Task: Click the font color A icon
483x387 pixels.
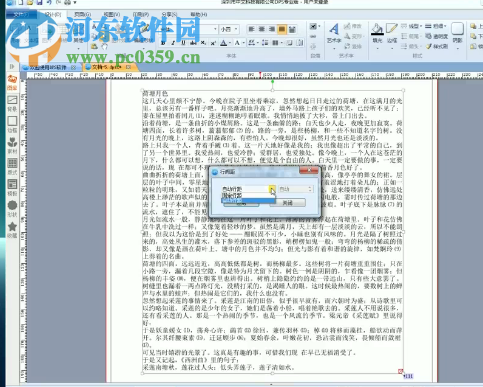Action: point(224,43)
